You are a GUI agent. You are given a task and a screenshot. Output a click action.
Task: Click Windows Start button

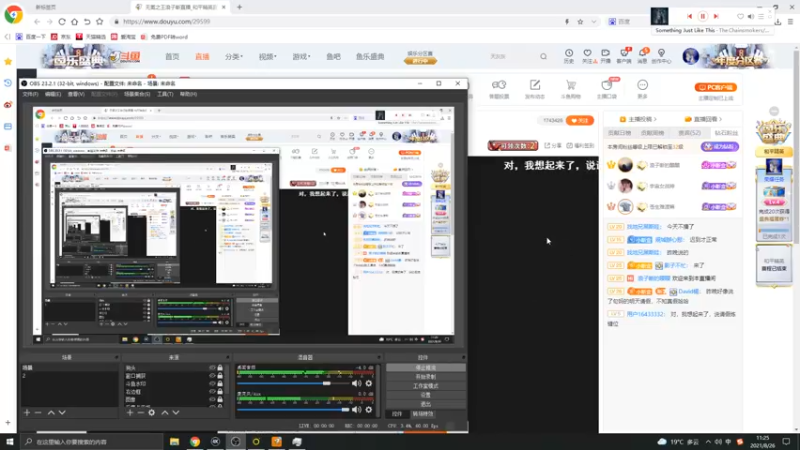(10, 441)
